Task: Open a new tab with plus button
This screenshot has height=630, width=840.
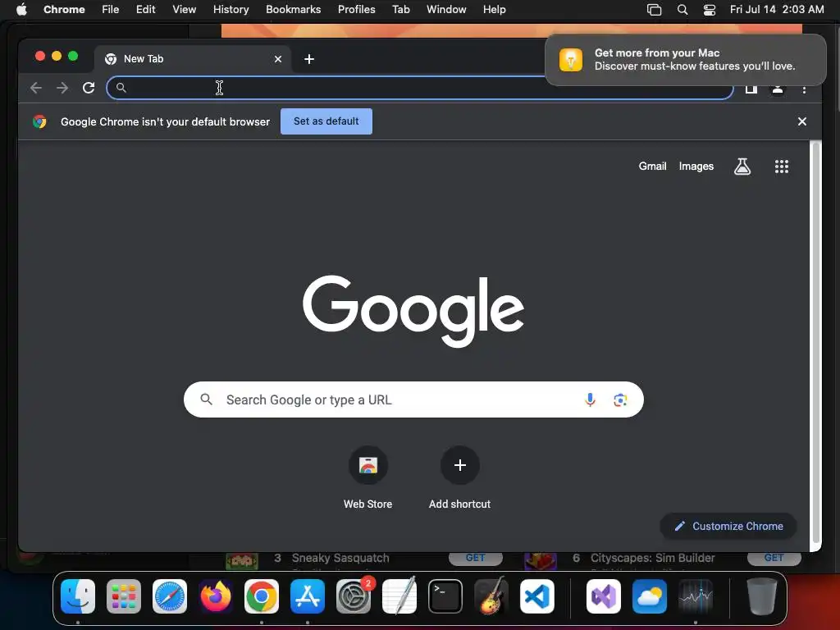Action: [x=309, y=59]
